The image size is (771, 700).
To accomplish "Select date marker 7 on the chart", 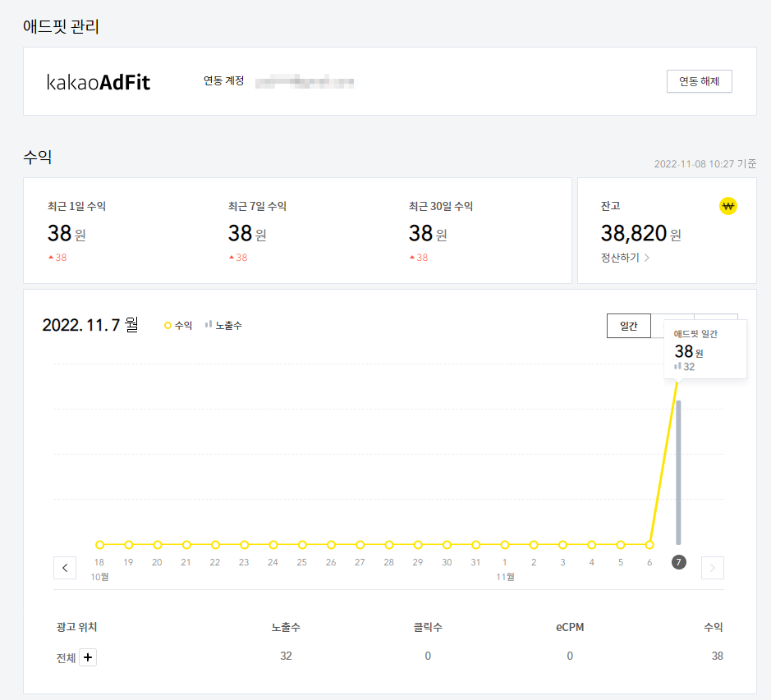I will pyautogui.click(x=678, y=562).
